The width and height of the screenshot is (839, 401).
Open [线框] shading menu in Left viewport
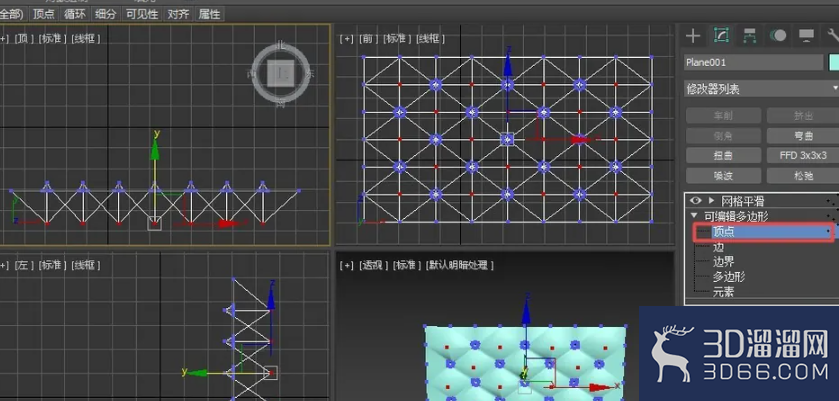[86, 264]
